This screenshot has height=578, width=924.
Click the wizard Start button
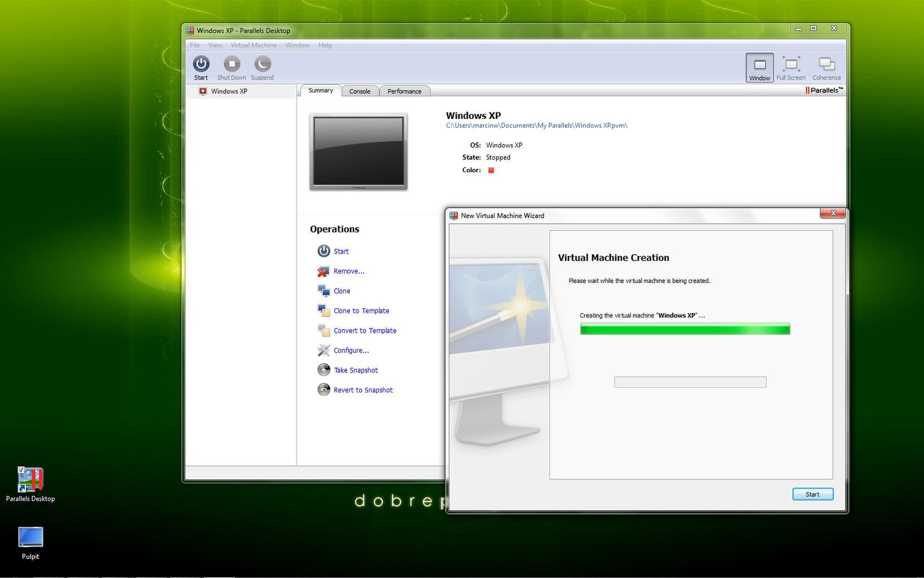point(812,494)
